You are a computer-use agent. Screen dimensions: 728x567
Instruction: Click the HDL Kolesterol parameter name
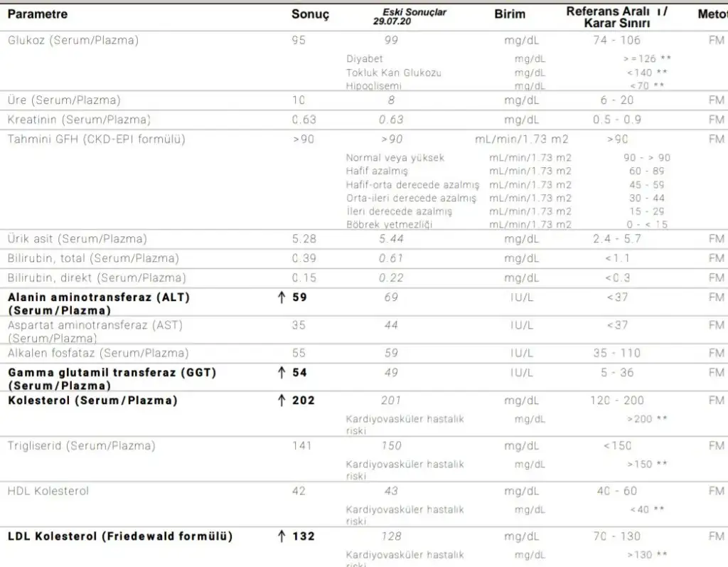point(48,491)
